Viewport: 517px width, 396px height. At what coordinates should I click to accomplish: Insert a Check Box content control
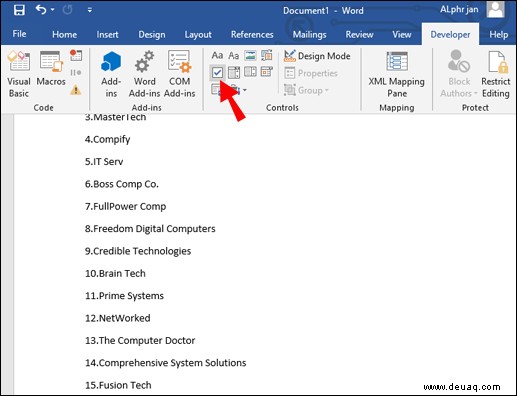[217, 72]
